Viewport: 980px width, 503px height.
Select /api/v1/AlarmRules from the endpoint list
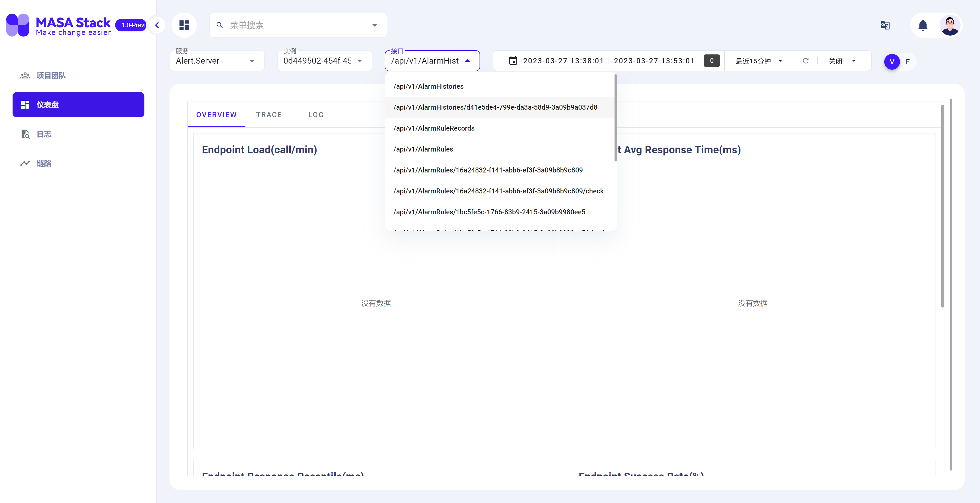click(423, 149)
